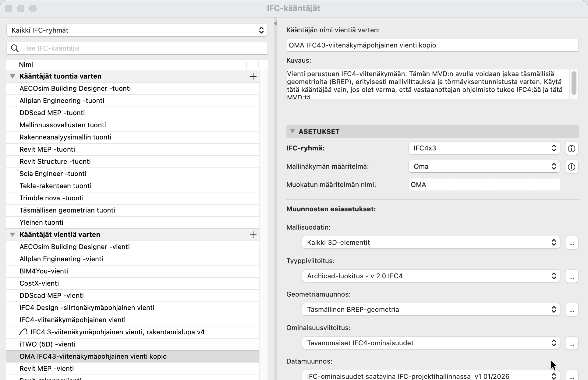Viewport: 588px width, 380px height.
Task: Click the search magnifier icon
Action: pyautogui.click(x=15, y=48)
